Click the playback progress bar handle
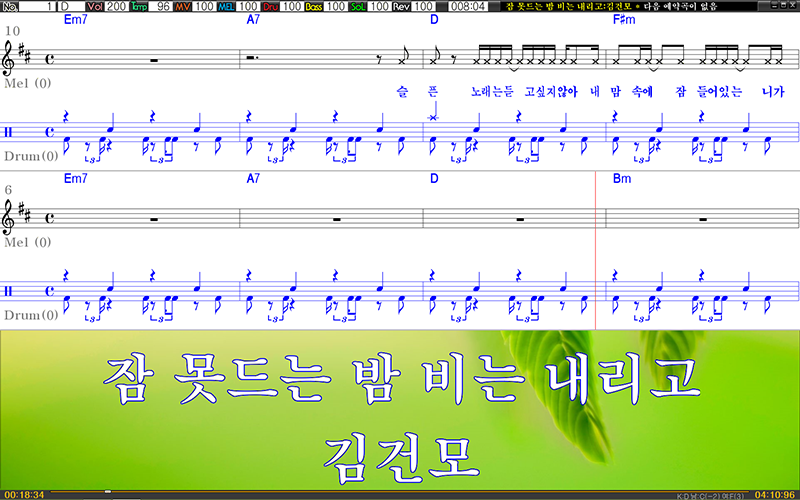 108,492
